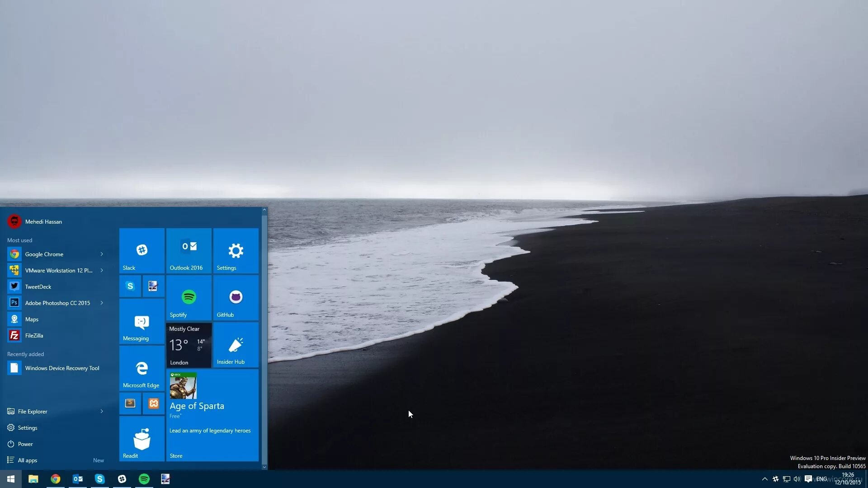Open Slack from Start Menu tiles

point(142,250)
